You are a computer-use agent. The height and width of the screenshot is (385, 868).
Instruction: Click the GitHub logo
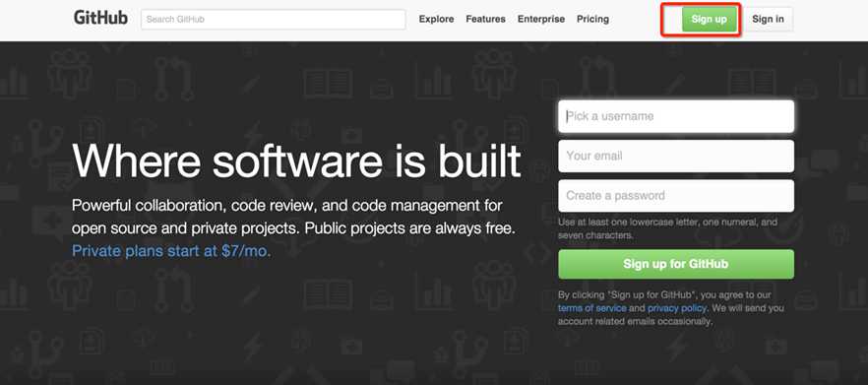point(100,19)
